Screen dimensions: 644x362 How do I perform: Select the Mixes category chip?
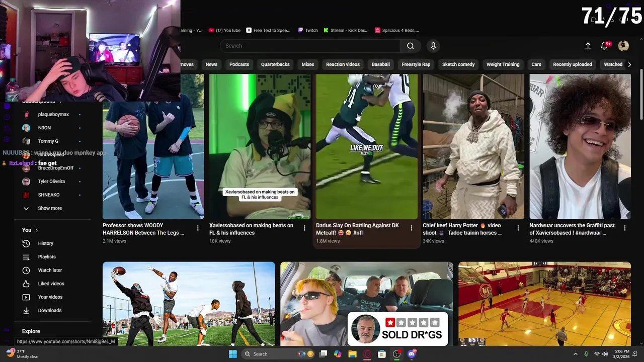point(308,64)
